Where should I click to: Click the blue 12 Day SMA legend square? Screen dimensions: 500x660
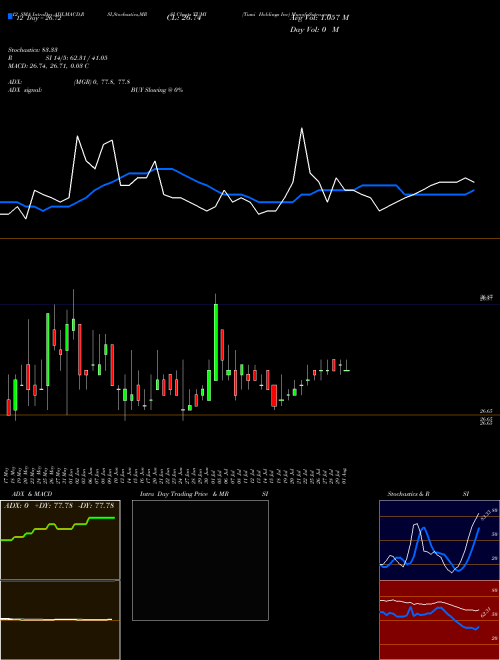click(x=10, y=17)
